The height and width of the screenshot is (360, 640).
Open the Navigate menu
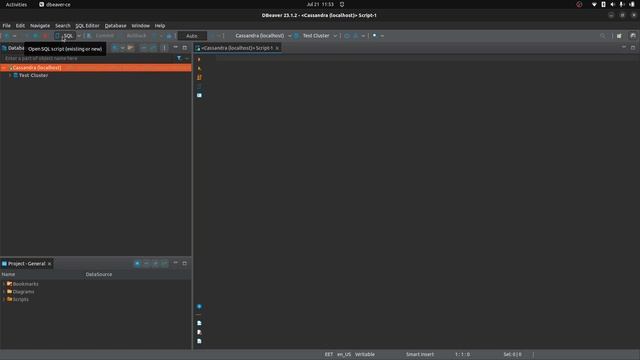(40, 26)
